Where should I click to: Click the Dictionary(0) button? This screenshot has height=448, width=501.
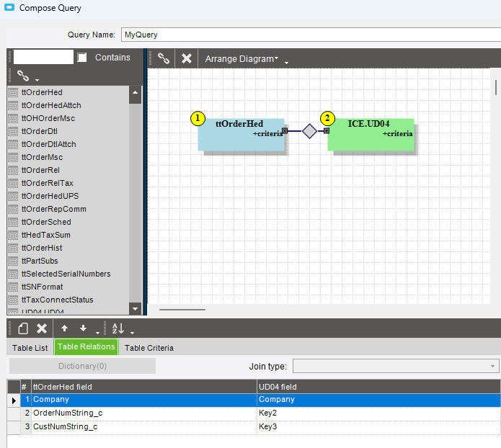click(x=81, y=366)
